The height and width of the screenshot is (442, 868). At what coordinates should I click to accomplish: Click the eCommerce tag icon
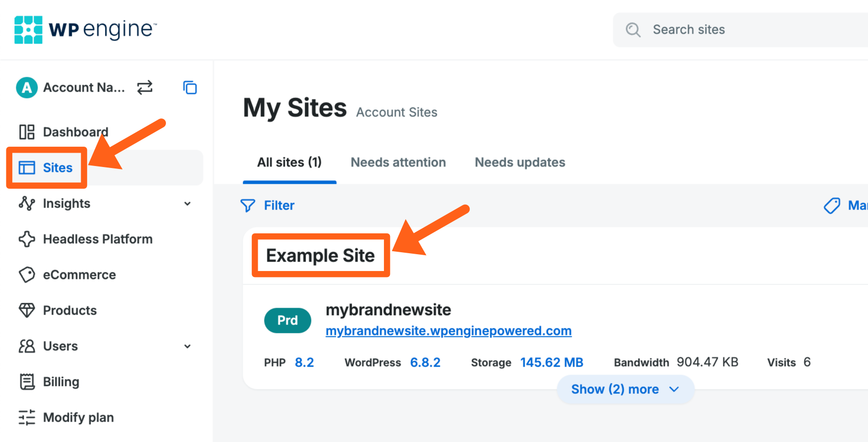click(27, 275)
